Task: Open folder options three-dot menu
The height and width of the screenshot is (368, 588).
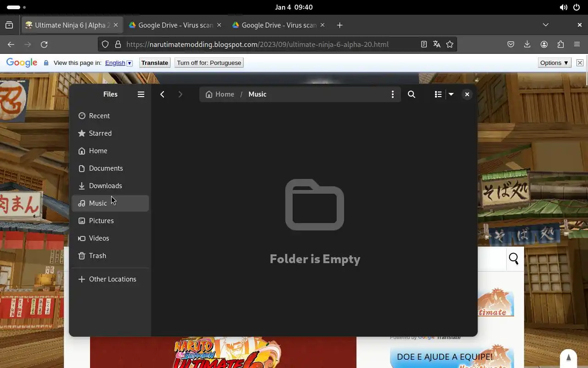Action: click(392, 94)
